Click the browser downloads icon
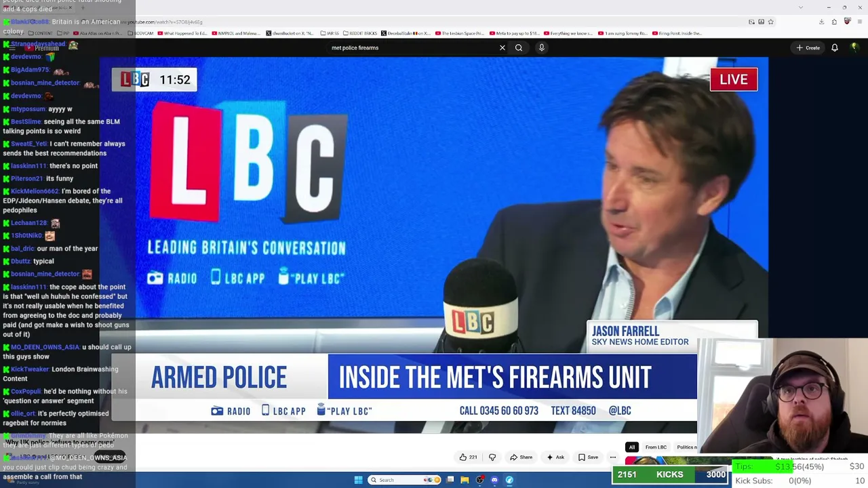 (821, 22)
